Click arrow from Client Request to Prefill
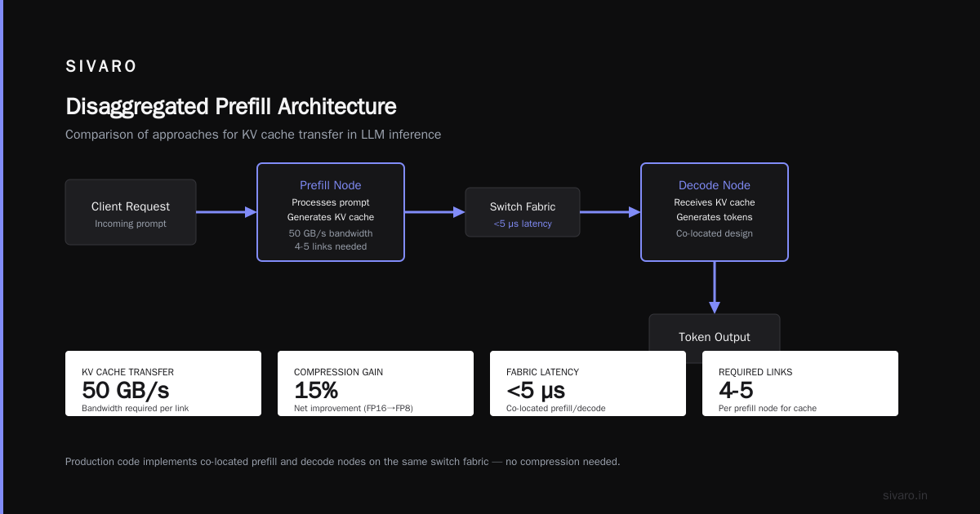 tap(226, 212)
